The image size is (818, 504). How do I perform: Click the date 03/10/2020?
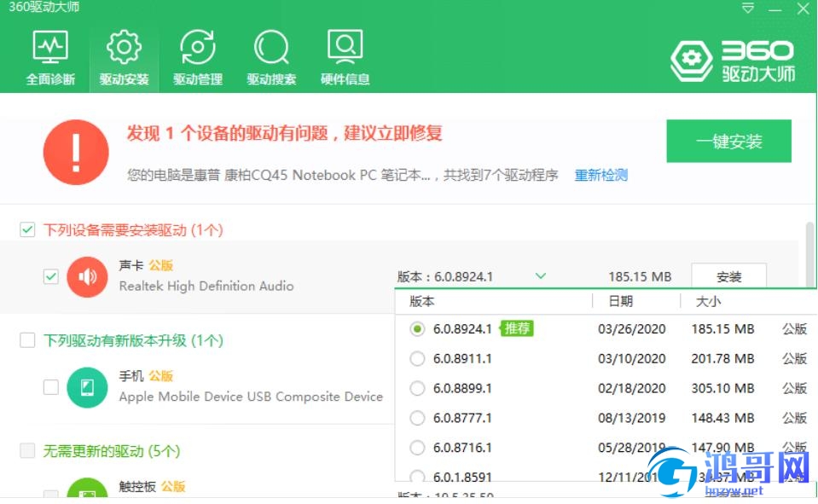pyautogui.click(x=632, y=359)
